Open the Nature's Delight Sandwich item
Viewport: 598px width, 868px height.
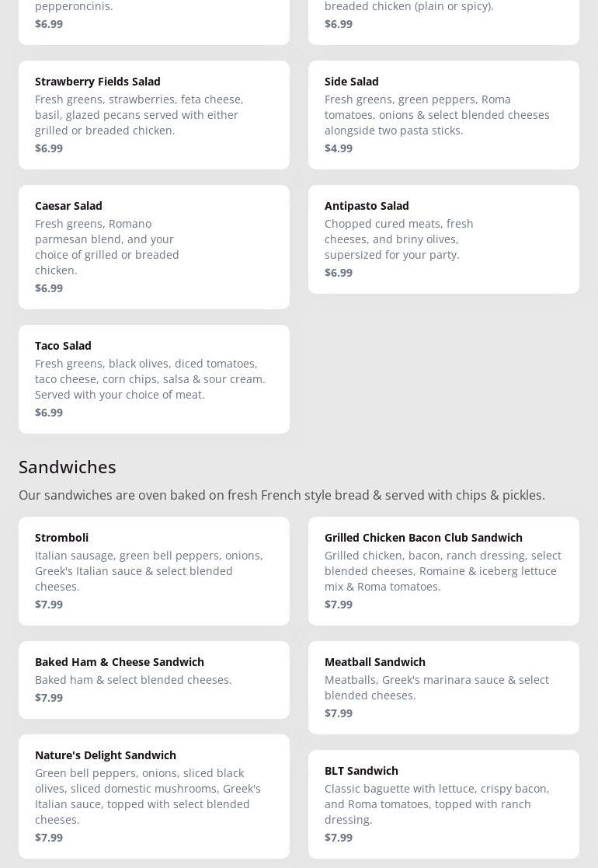154,796
